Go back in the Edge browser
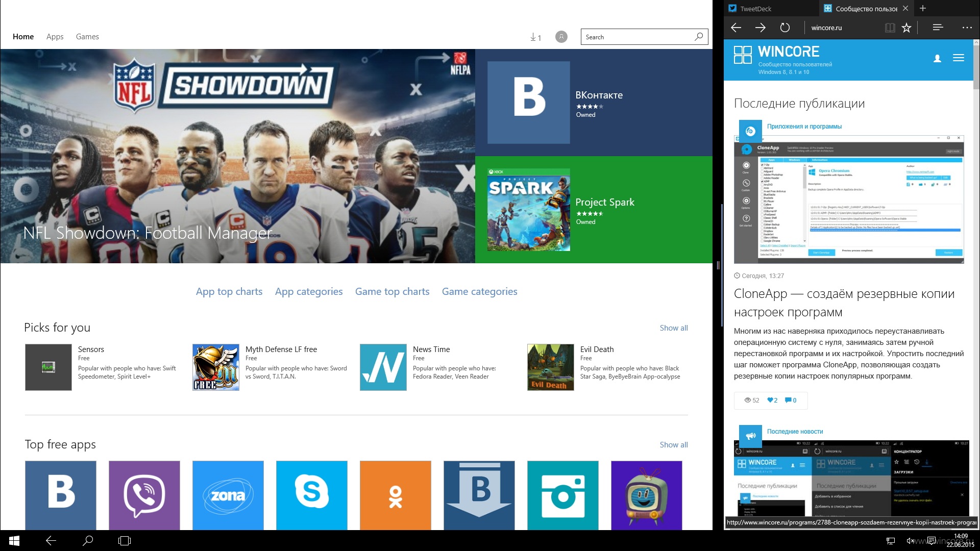Image resolution: width=980 pixels, height=551 pixels. coord(736,28)
